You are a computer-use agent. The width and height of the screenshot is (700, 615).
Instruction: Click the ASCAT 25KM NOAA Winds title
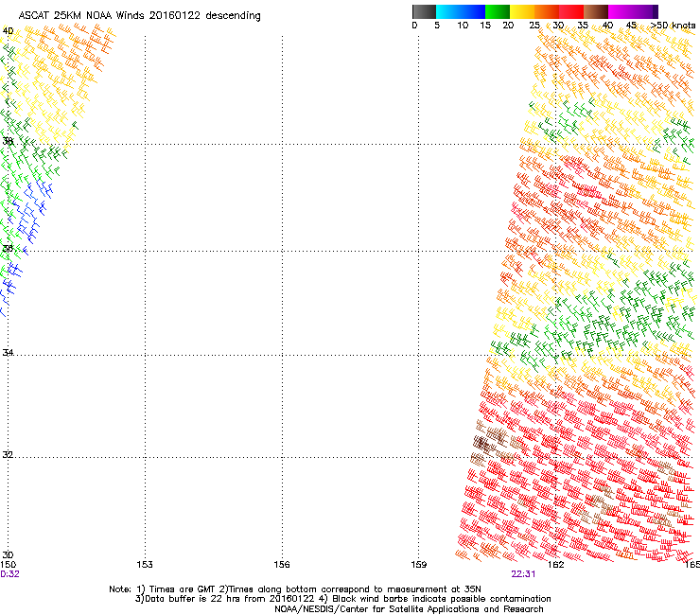click(x=140, y=16)
